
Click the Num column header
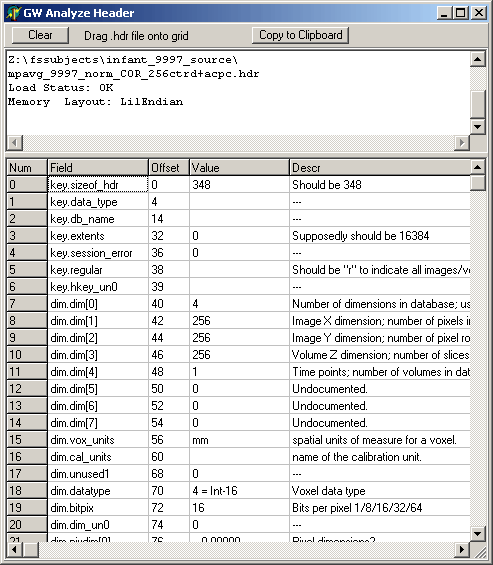[27, 168]
